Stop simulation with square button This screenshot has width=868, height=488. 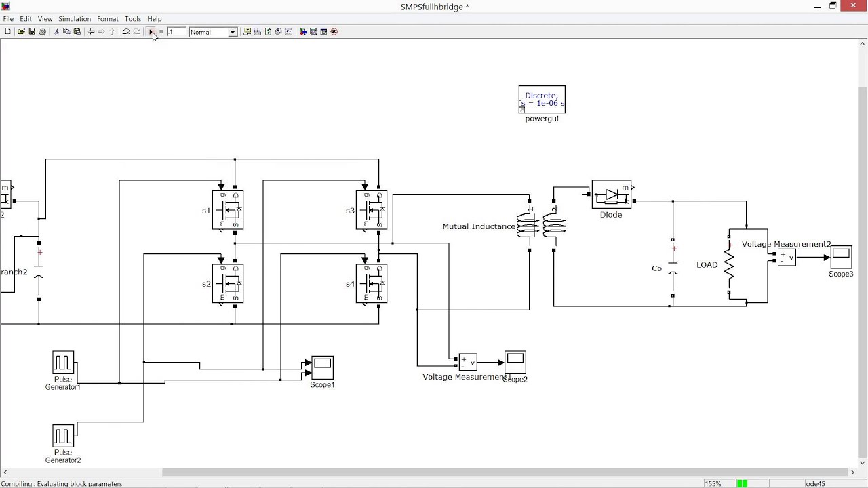click(x=161, y=32)
